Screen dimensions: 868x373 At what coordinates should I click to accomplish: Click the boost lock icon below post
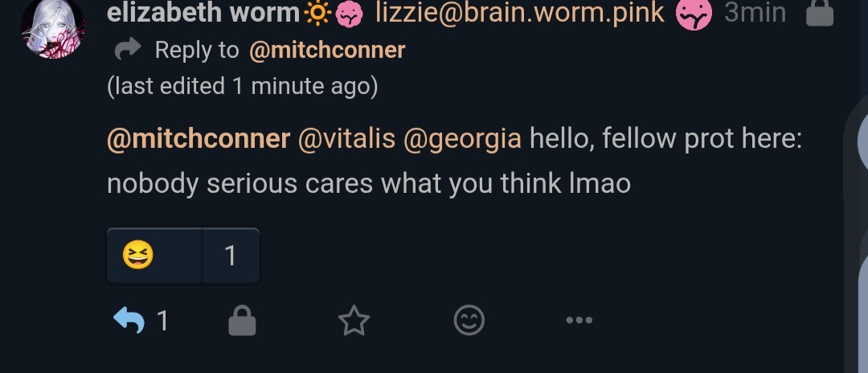pyautogui.click(x=243, y=321)
